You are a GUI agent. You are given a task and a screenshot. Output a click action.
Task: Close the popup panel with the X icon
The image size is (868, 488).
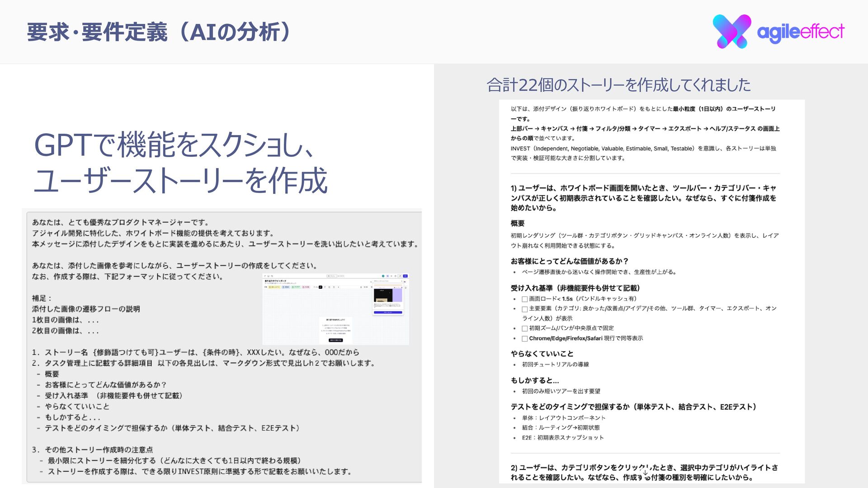click(x=402, y=281)
